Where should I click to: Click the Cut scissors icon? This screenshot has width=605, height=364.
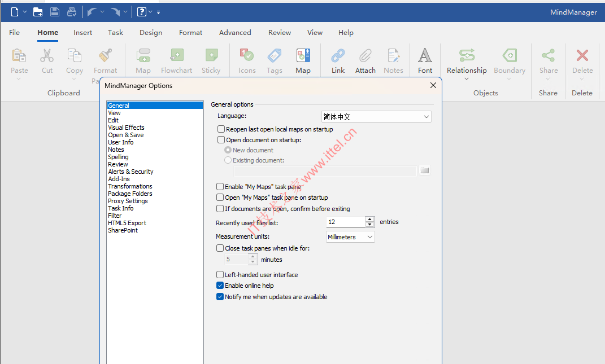coord(47,56)
